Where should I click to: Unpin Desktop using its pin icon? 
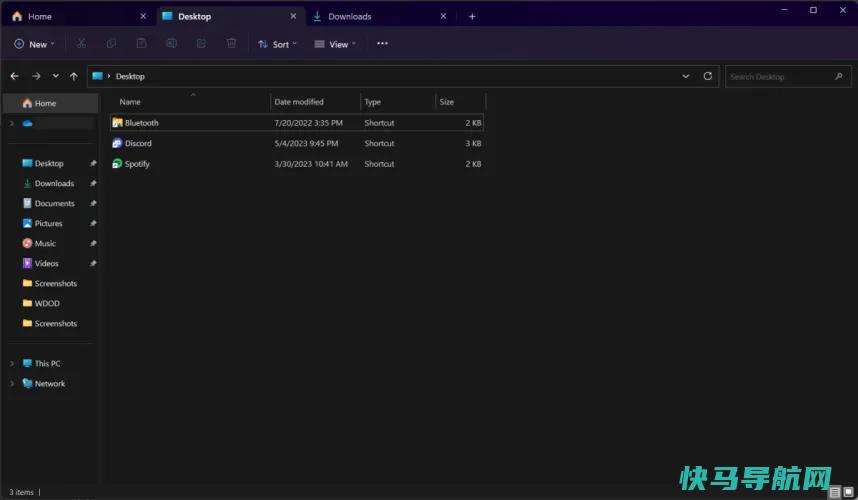[93, 163]
